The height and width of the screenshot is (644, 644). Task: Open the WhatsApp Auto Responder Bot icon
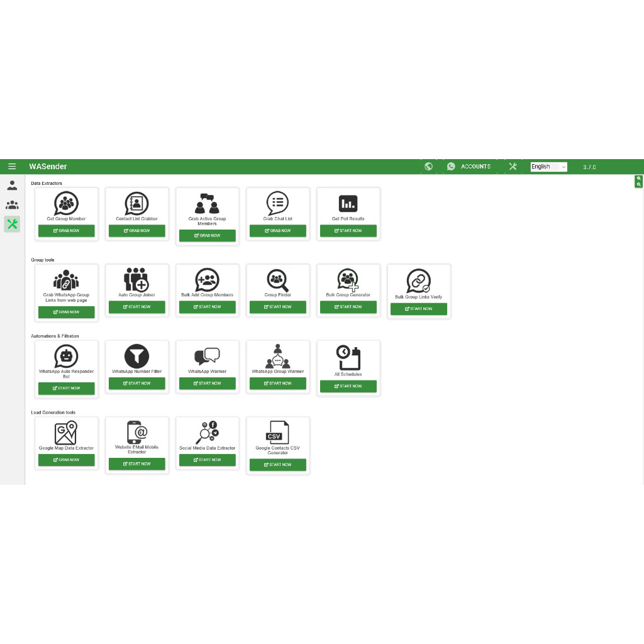click(66, 355)
